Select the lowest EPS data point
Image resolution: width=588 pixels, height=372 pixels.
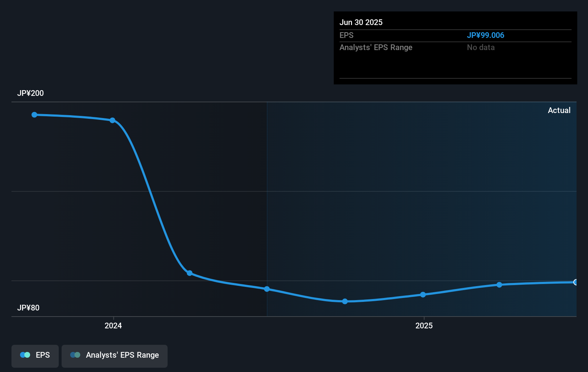click(x=345, y=302)
